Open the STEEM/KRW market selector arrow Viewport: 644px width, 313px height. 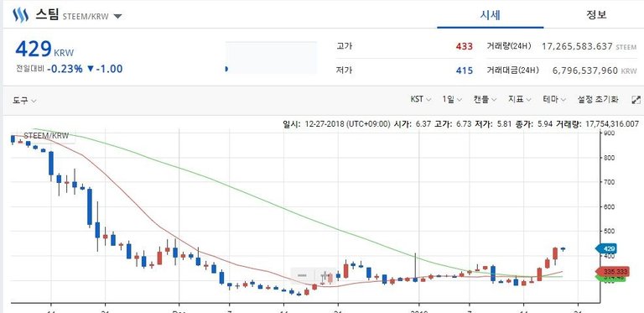click(117, 17)
